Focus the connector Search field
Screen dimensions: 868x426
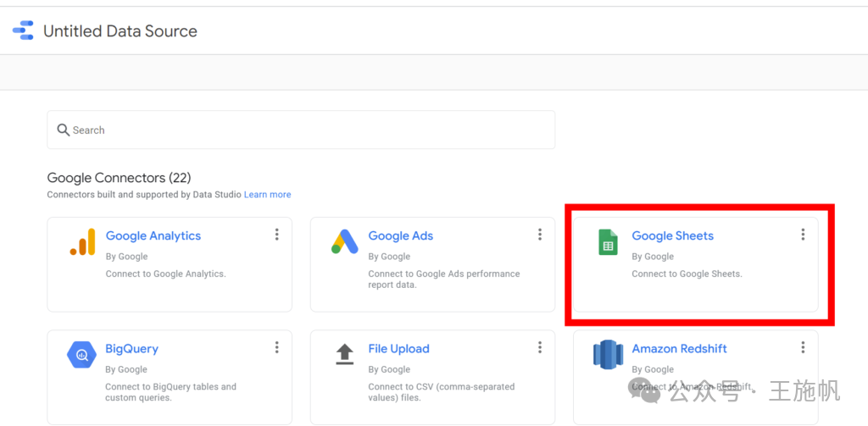click(x=301, y=130)
